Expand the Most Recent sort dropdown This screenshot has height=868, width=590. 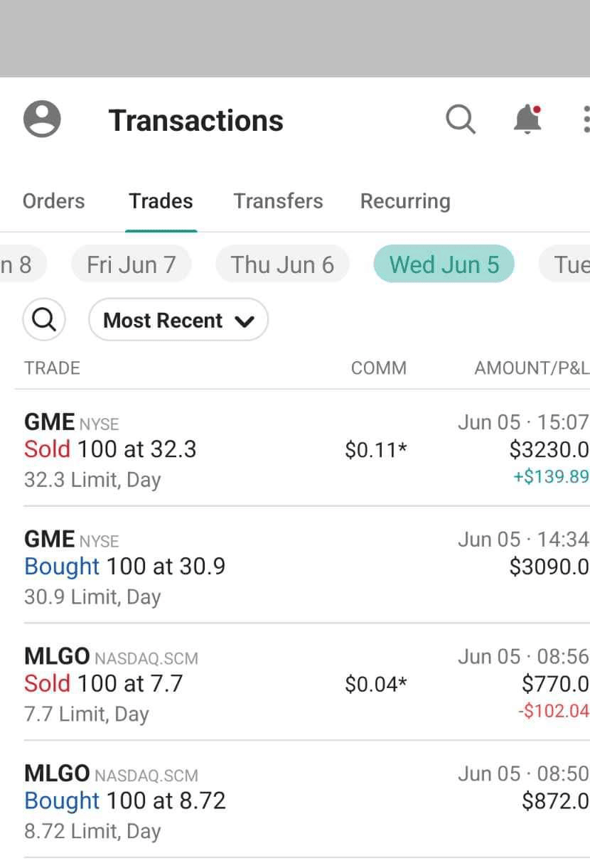point(178,320)
